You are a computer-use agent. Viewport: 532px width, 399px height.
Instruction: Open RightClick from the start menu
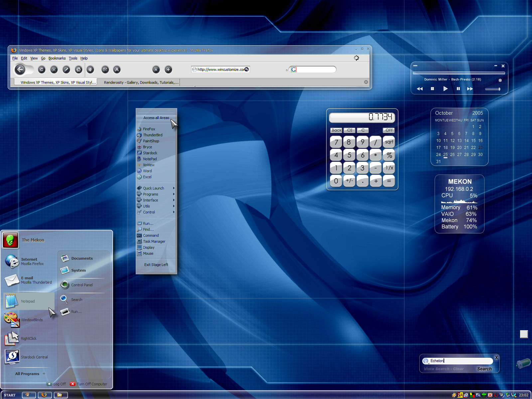[x=29, y=338]
